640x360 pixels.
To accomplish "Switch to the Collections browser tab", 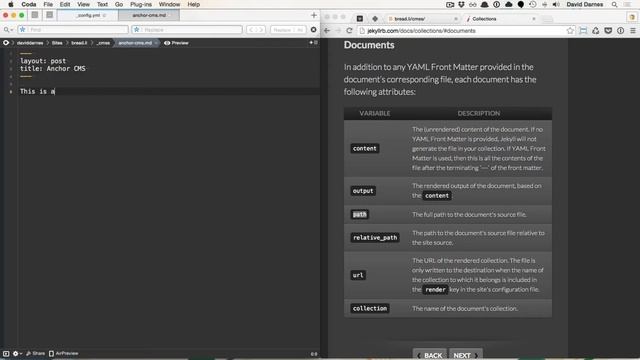I will click(501, 19).
